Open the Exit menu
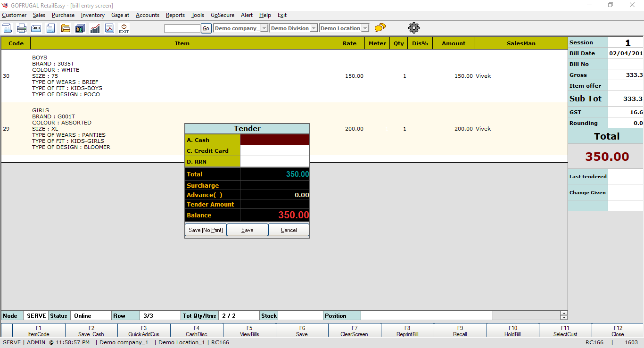The image size is (644, 348). [282, 15]
